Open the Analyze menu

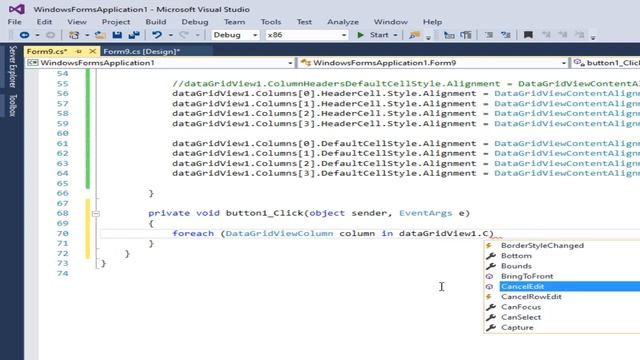(343, 22)
